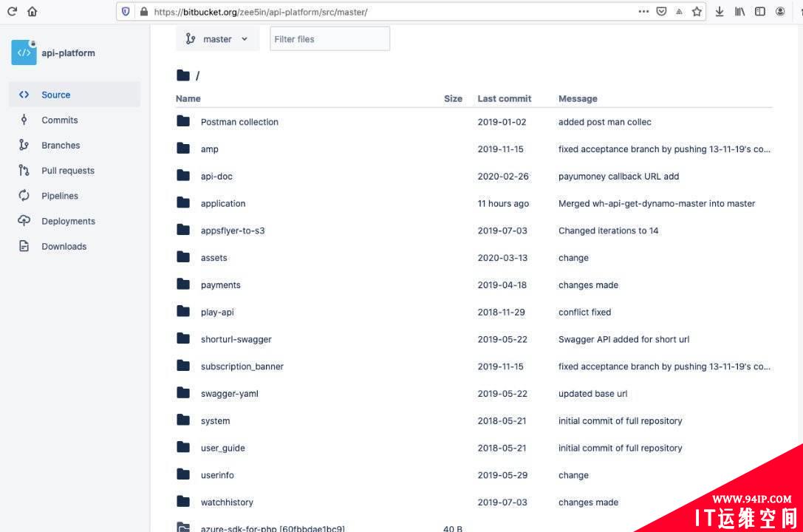Bookmark this page with the star icon
Screen dimensions: 803x532
697,11
